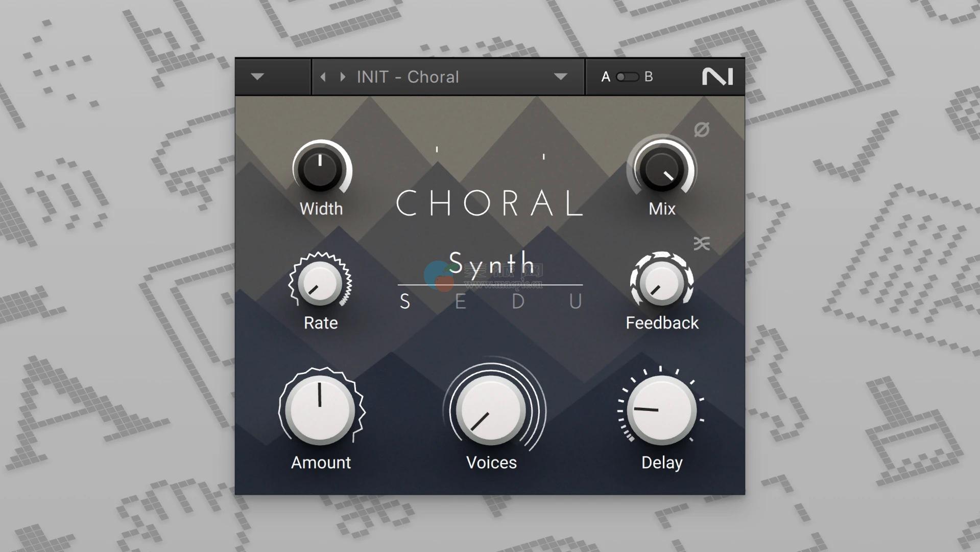Toggle the phase invert icon above Mix

coord(701,130)
